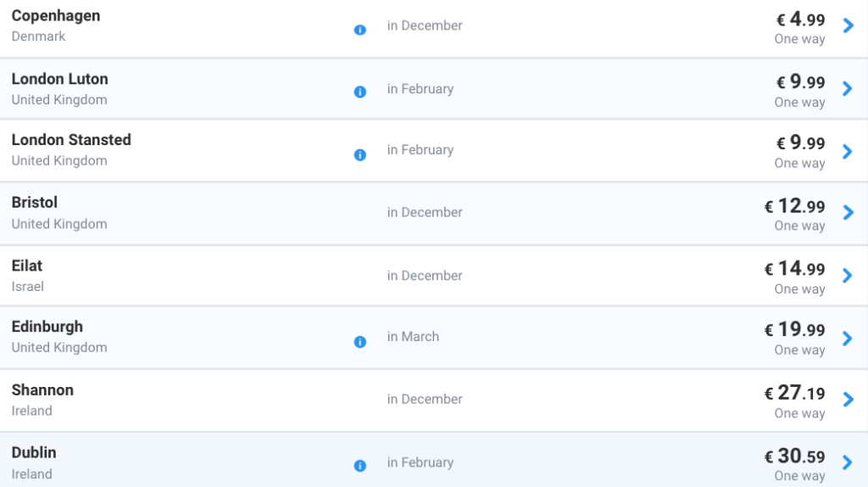View info icon on Dublin row
Screen dimensions: 868x487
[360, 466]
